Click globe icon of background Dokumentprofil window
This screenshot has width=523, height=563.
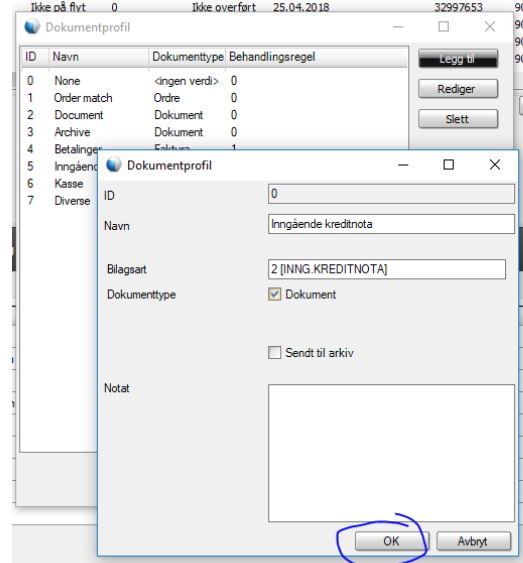click(32, 27)
